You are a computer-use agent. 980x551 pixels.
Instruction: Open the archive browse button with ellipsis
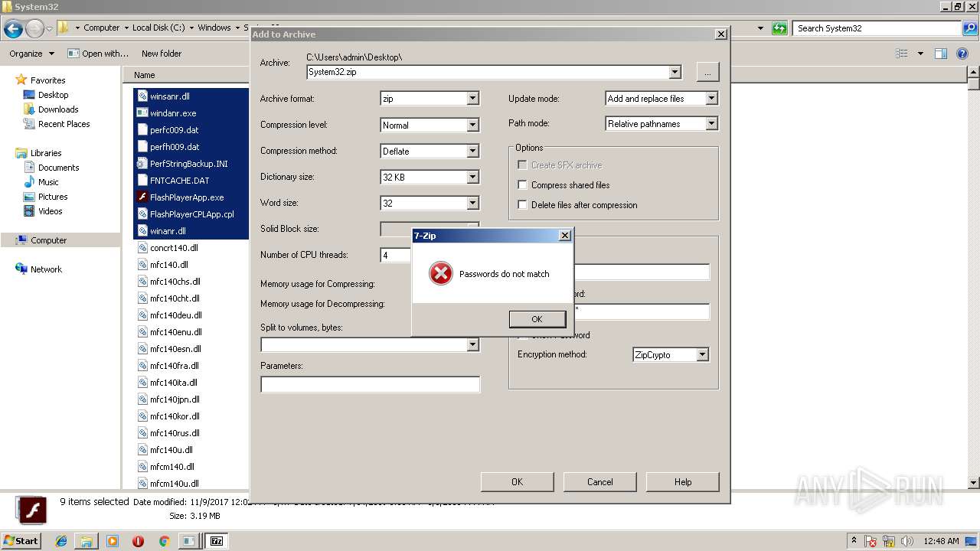707,72
